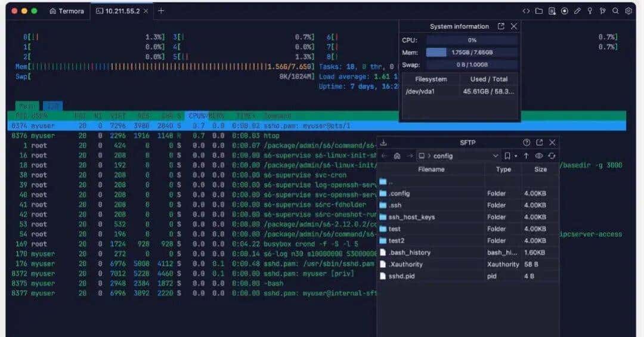Toggle hidden files eye icon in SFTP
This screenshot has width=644, height=337.
coord(538,156)
